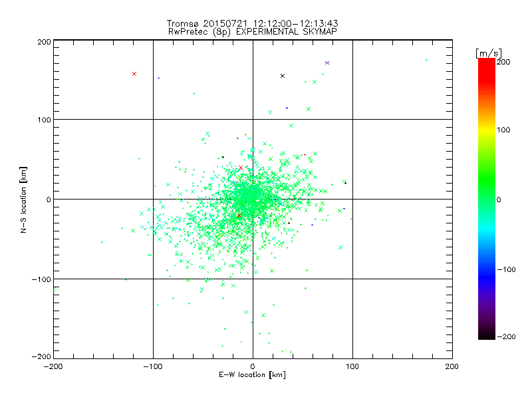Screen dimensions: 532x399
Task: Pick the yellow band of the colorbar
Action: pyautogui.click(x=487, y=130)
